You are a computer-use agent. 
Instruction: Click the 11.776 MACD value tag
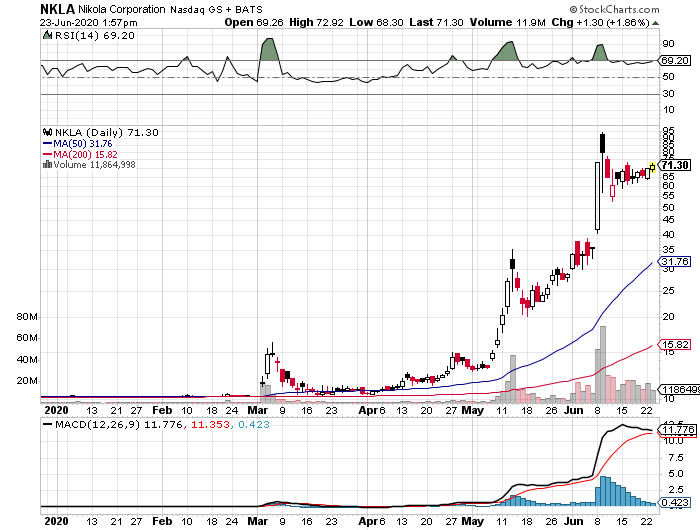pyautogui.click(x=678, y=430)
